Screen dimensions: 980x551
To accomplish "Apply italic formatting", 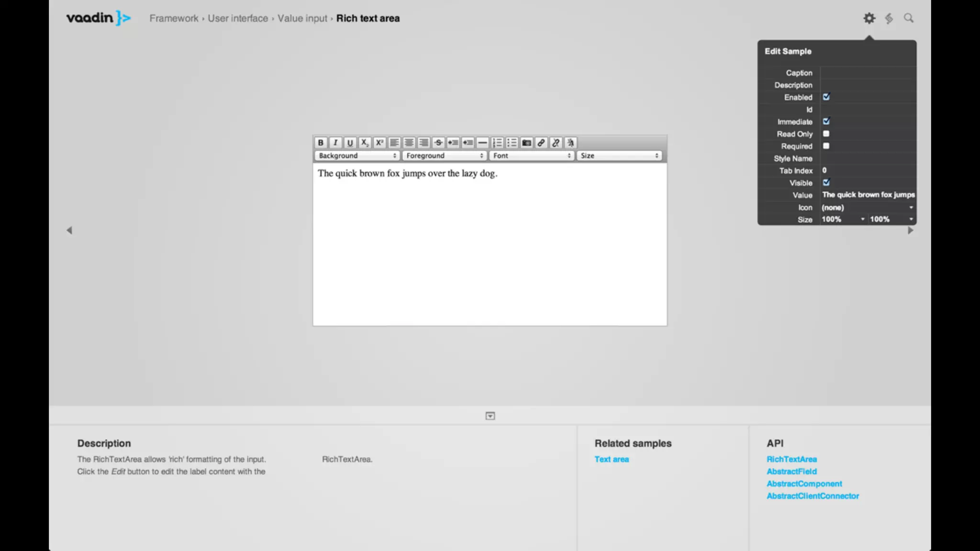I will 335,143.
